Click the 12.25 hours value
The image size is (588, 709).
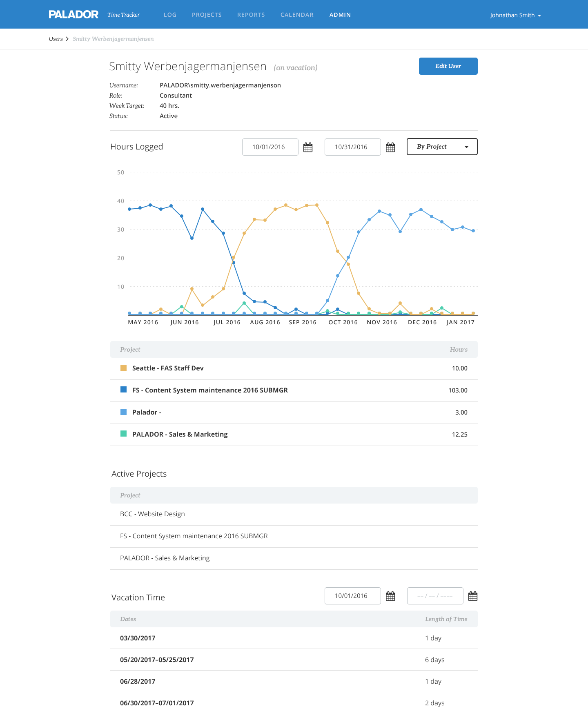tap(459, 435)
